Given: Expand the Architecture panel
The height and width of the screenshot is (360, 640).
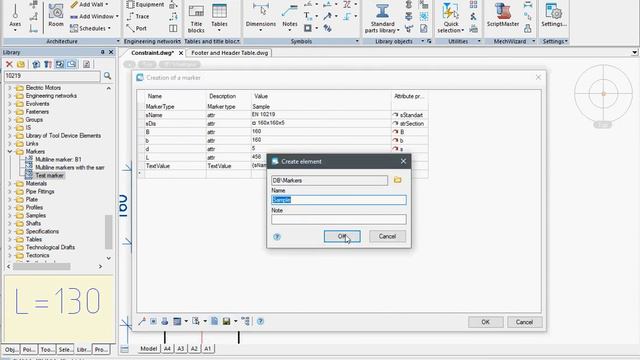Looking at the screenshot, I should pos(118,41).
